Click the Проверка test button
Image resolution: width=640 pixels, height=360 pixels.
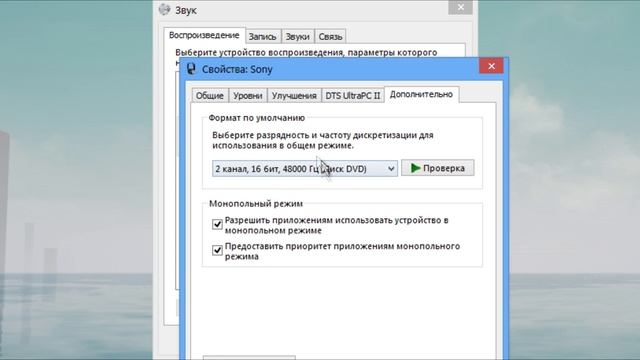tap(438, 168)
